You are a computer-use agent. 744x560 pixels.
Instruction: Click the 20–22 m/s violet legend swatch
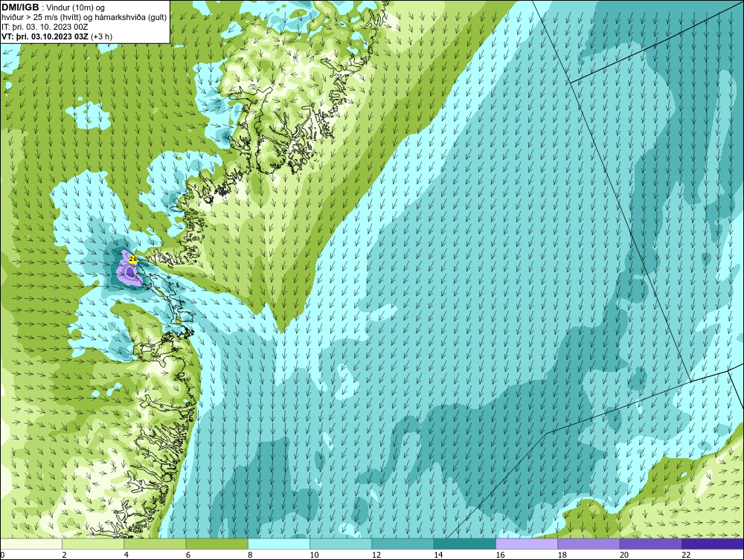pos(650,544)
